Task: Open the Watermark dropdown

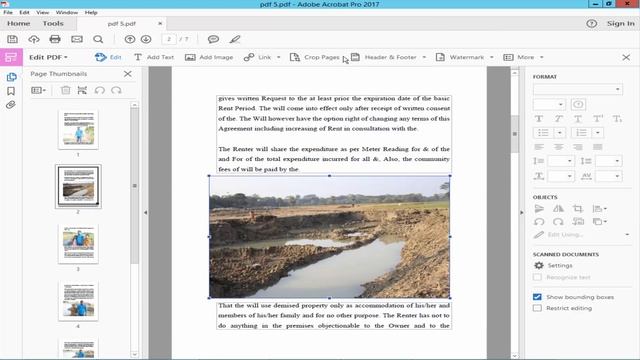Action: [x=492, y=58]
